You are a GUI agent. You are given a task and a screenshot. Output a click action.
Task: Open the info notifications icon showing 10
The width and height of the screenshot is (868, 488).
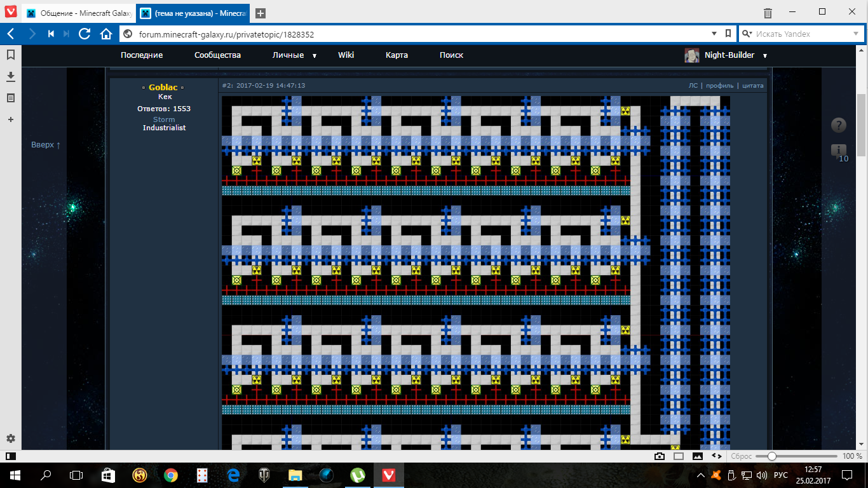click(x=839, y=152)
